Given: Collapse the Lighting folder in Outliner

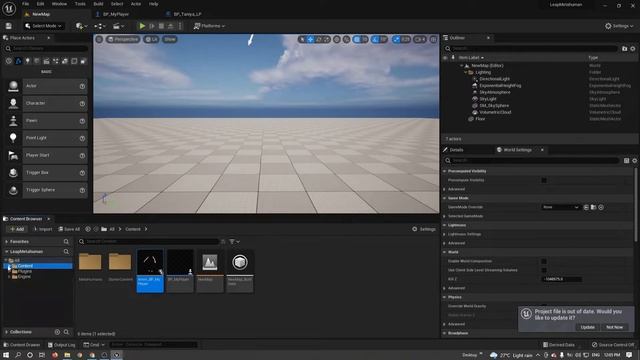Looking at the screenshot, I should [x=465, y=72].
